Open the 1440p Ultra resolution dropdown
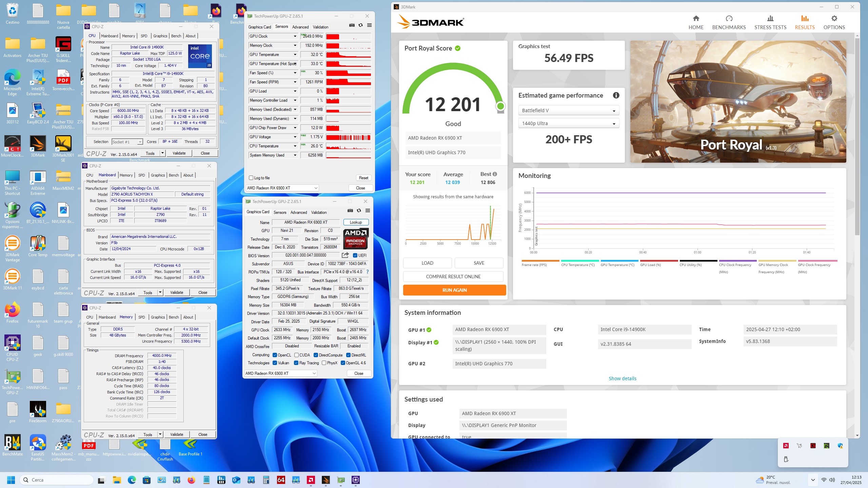 [x=569, y=123]
